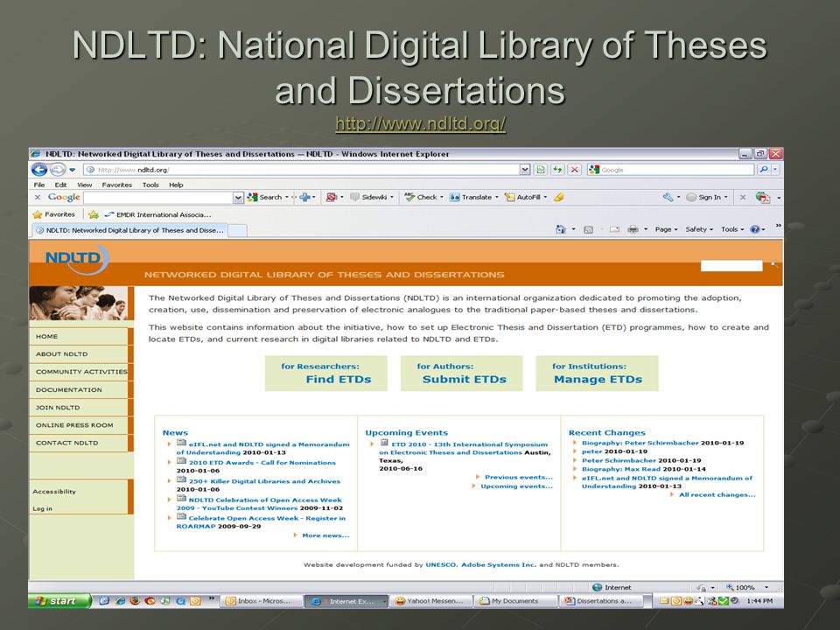Click the browser Forward arrow button
The width and height of the screenshot is (840, 630).
coord(58,170)
